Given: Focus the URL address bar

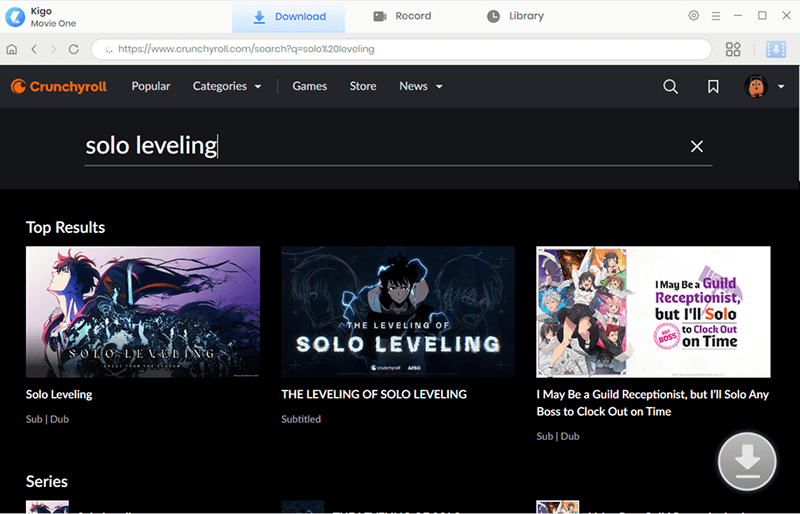Looking at the screenshot, I should [x=401, y=49].
